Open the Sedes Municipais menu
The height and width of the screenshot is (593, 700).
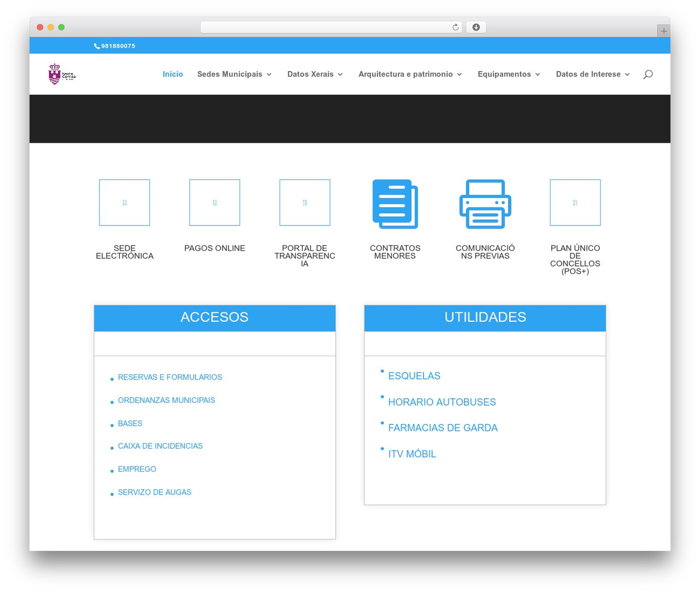[230, 74]
